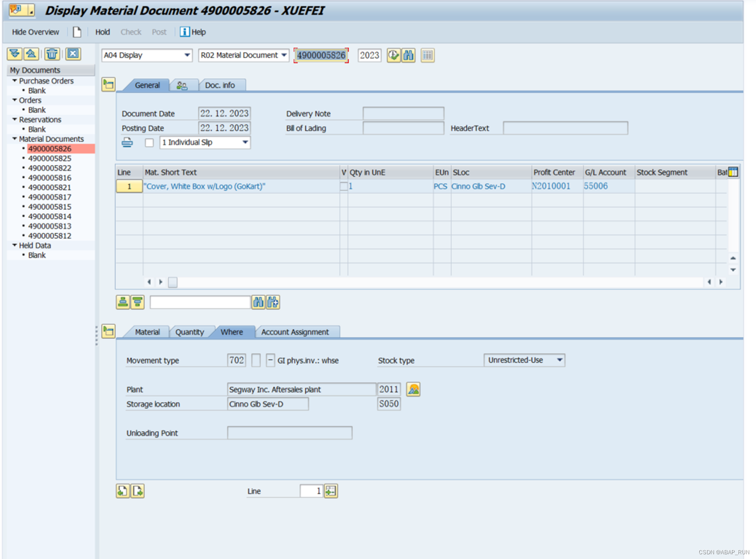756x559 pixels.
Task: Click the delete trash icon above My Documents
Action: click(x=52, y=54)
